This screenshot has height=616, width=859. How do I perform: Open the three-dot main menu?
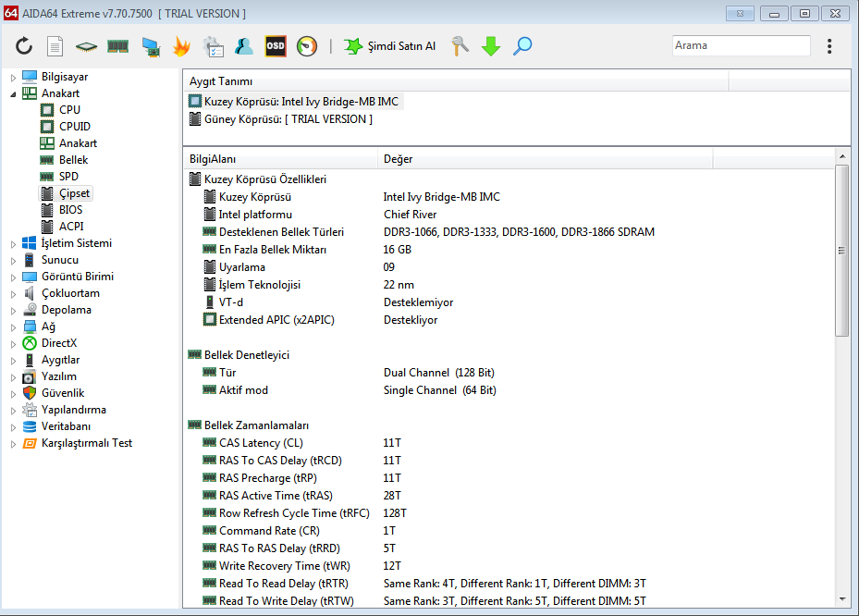pyautogui.click(x=829, y=46)
